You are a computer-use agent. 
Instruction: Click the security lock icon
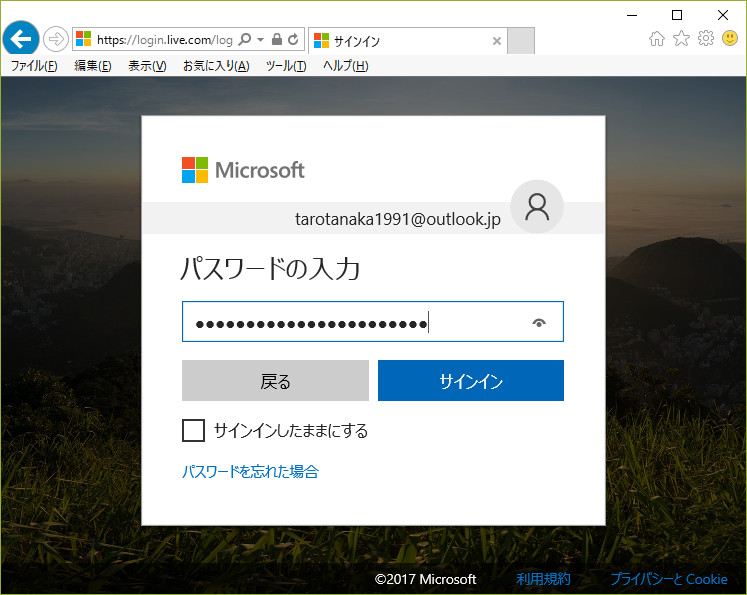pyautogui.click(x=277, y=39)
